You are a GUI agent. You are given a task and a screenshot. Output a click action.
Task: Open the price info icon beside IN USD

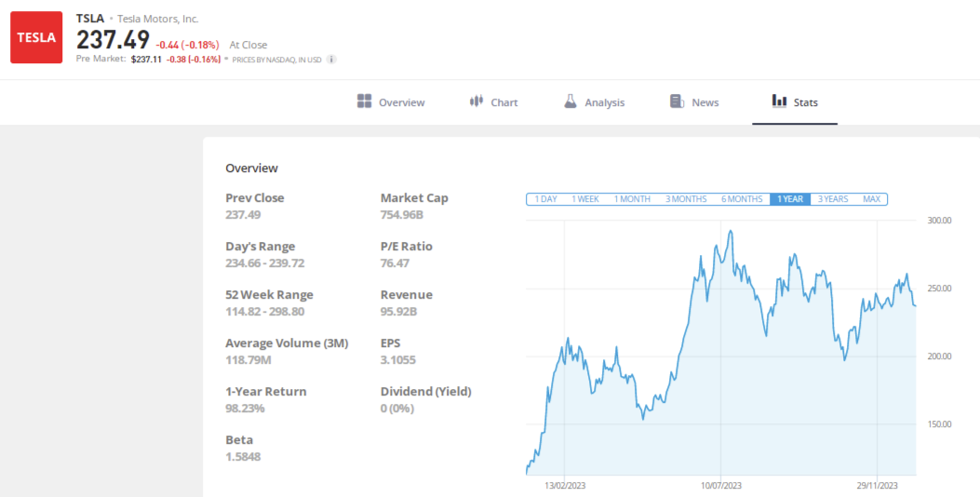(332, 60)
